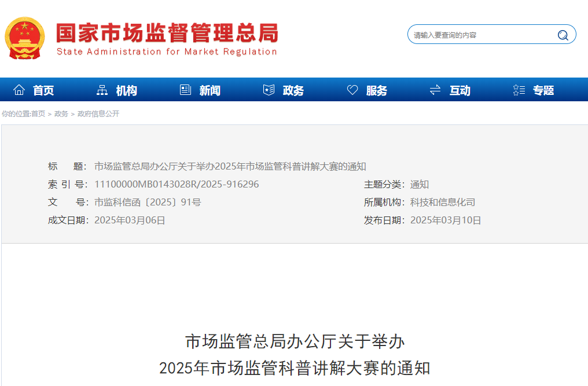Click the 发布日期 value 2025年03月10日
The width and height of the screenshot is (588, 386).
coord(446,220)
